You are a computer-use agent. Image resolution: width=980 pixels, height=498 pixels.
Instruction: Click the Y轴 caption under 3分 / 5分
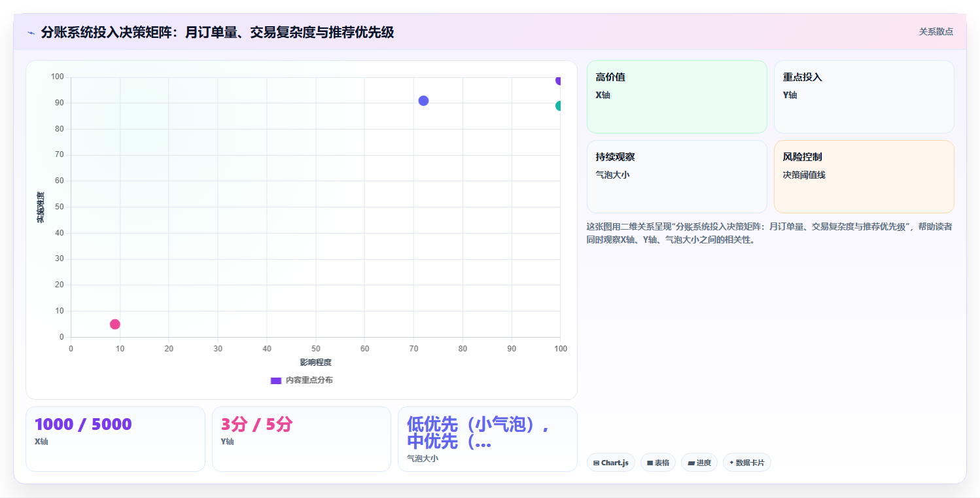tap(228, 442)
